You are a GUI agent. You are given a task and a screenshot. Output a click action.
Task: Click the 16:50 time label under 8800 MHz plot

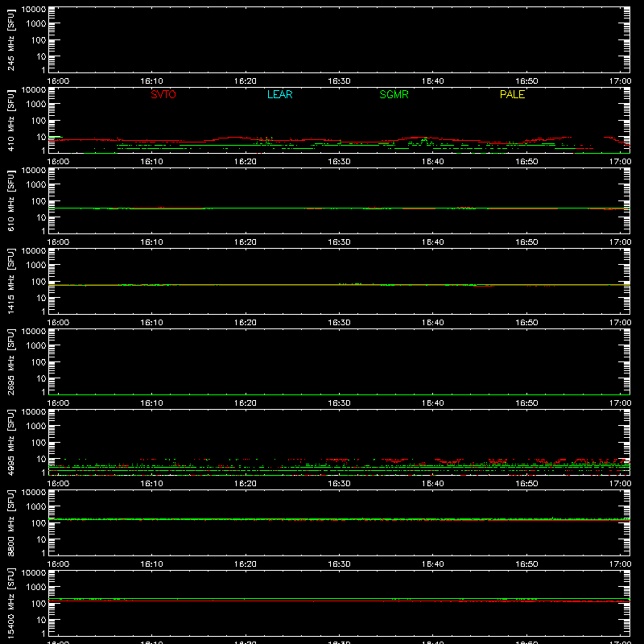[526, 564]
